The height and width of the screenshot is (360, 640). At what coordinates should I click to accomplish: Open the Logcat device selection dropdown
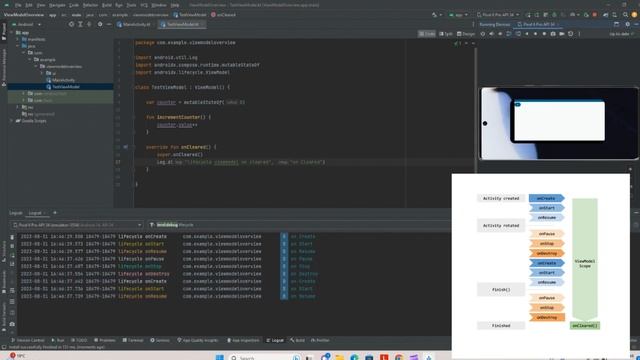77,225
